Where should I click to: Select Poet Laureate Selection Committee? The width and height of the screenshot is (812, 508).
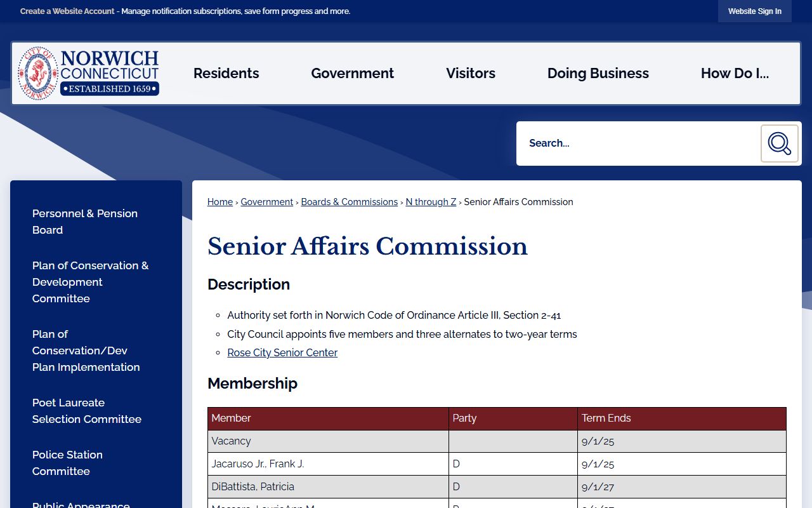(87, 411)
